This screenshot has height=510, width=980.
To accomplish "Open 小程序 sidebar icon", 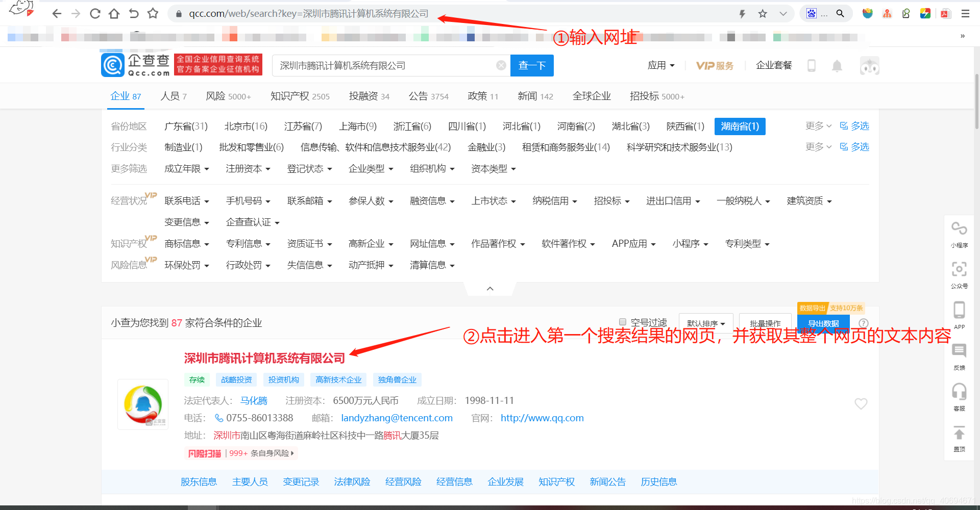I will tap(959, 234).
